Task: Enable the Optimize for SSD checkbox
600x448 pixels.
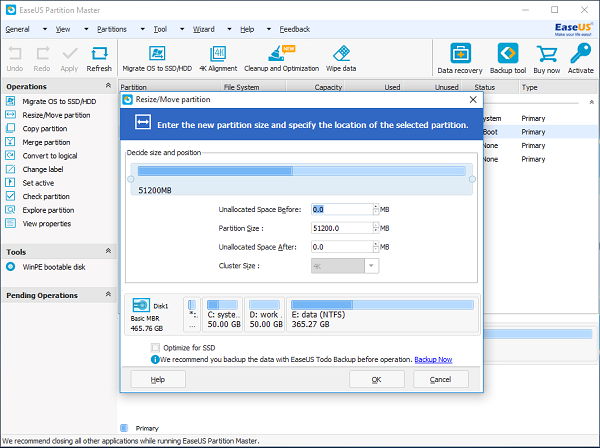Action: pos(155,348)
